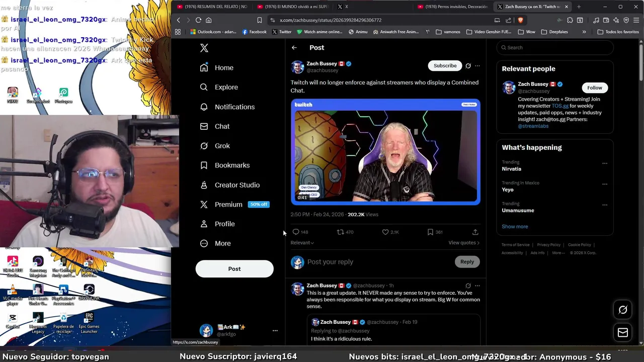Open the TOS.gg link in bio
Screen dimensions: 644x362
click(x=560, y=106)
